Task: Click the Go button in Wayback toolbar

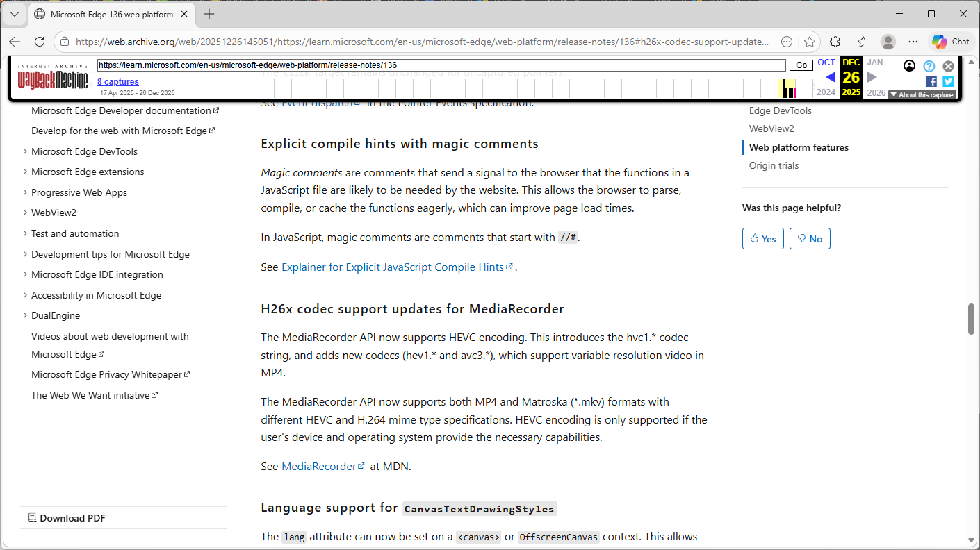Action: point(801,65)
